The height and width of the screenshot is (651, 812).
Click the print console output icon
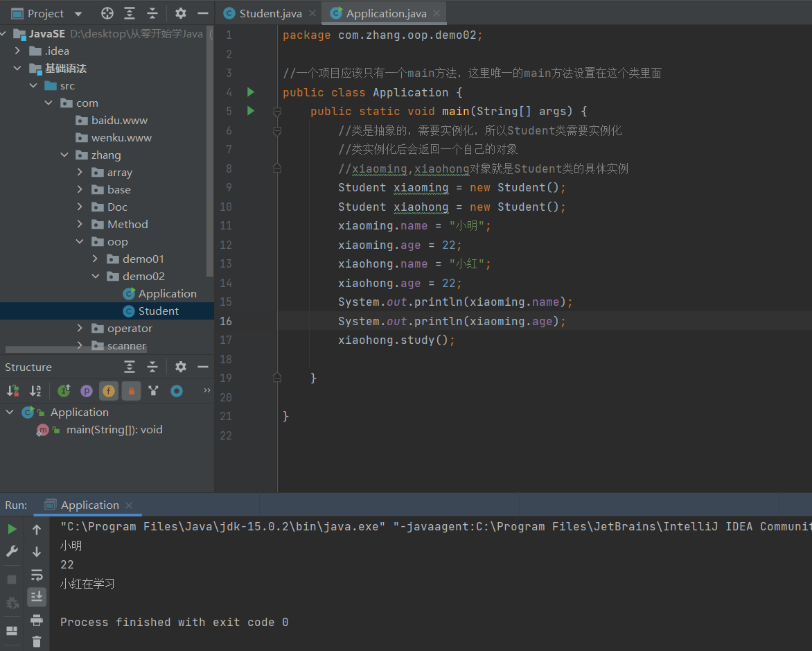coord(37,620)
